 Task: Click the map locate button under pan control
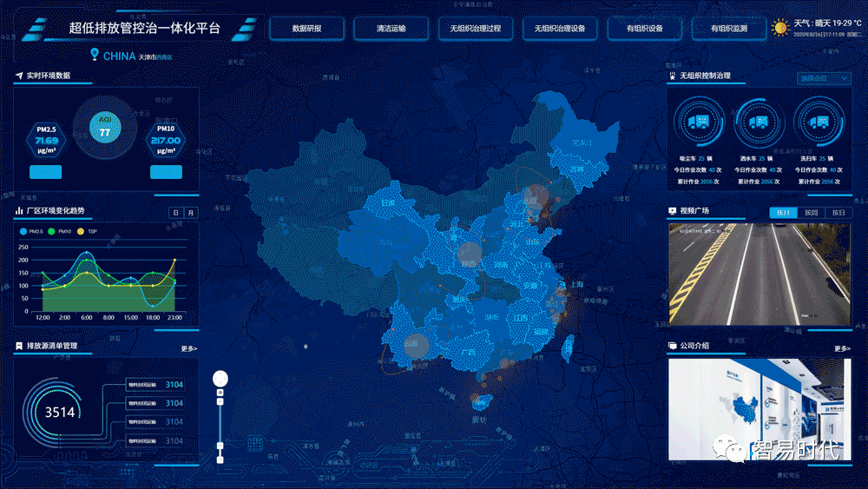(220, 393)
